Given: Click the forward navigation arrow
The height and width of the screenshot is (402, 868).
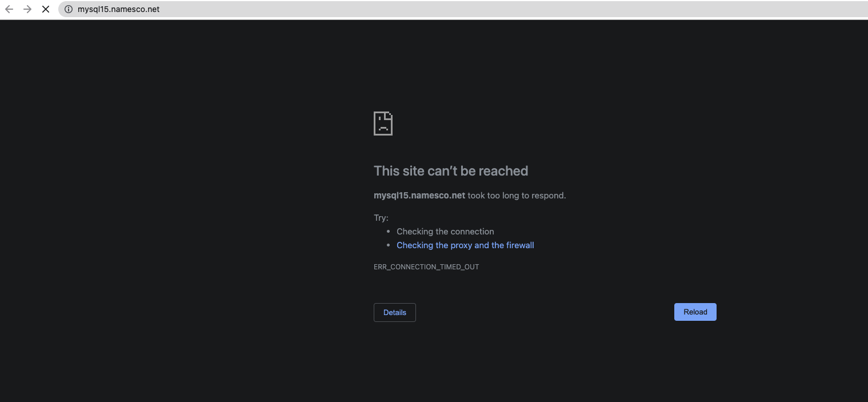Looking at the screenshot, I should [x=27, y=9].
